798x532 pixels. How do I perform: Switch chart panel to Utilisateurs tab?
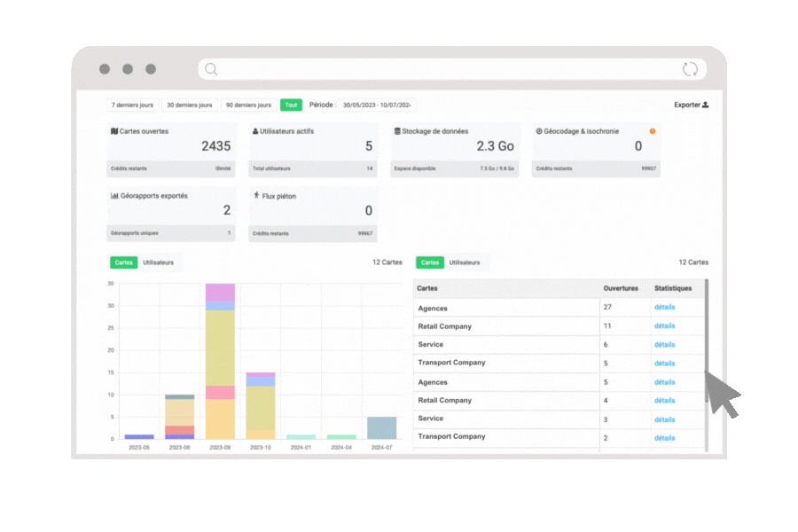pos(159,262)
